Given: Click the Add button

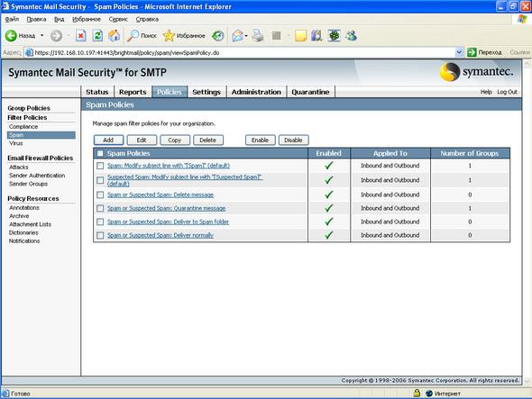Looking at the screenshot, I should [108, 140].
